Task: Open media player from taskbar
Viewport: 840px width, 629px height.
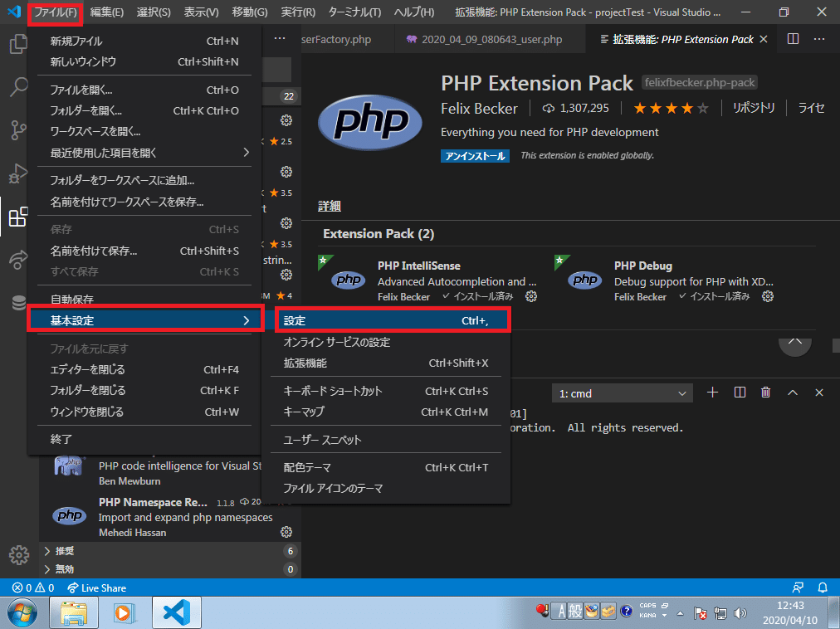Action: pyautogui.click(x=125, y=613)
